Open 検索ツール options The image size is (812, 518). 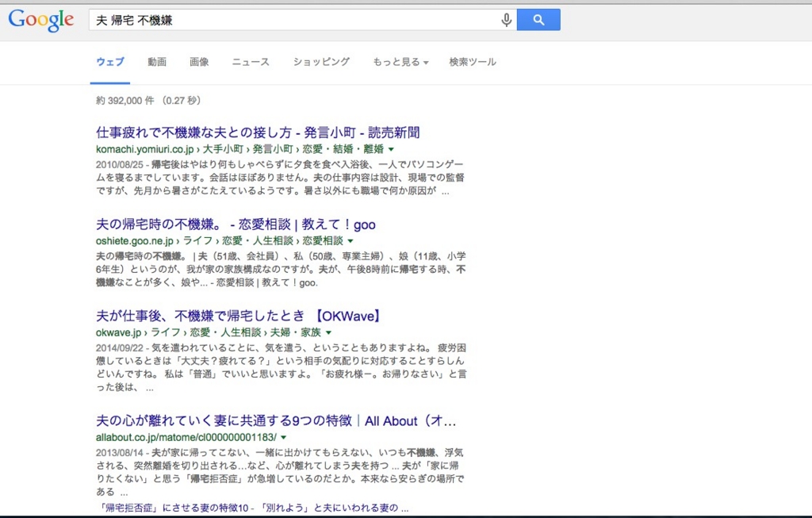click(x=473, y=62)
